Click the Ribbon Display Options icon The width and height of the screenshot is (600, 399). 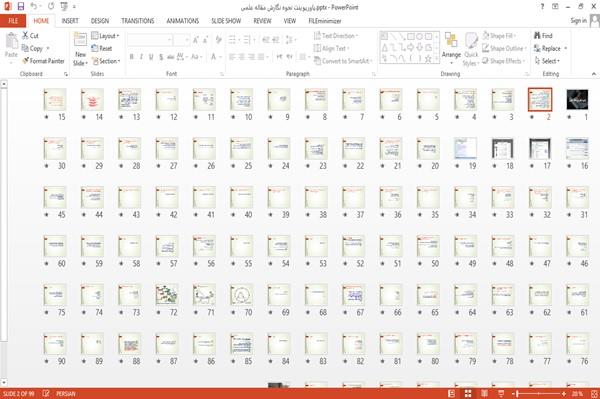click(555, 7)
